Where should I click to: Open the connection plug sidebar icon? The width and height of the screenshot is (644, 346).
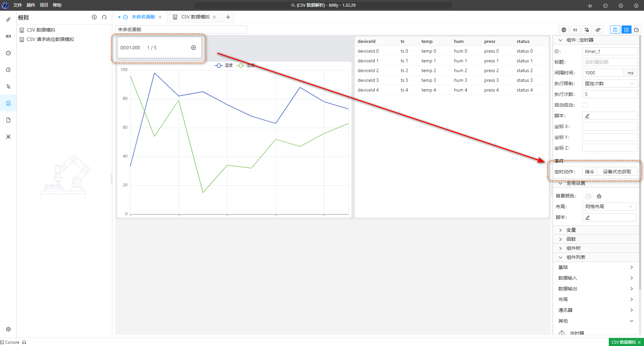pos(8,19)
